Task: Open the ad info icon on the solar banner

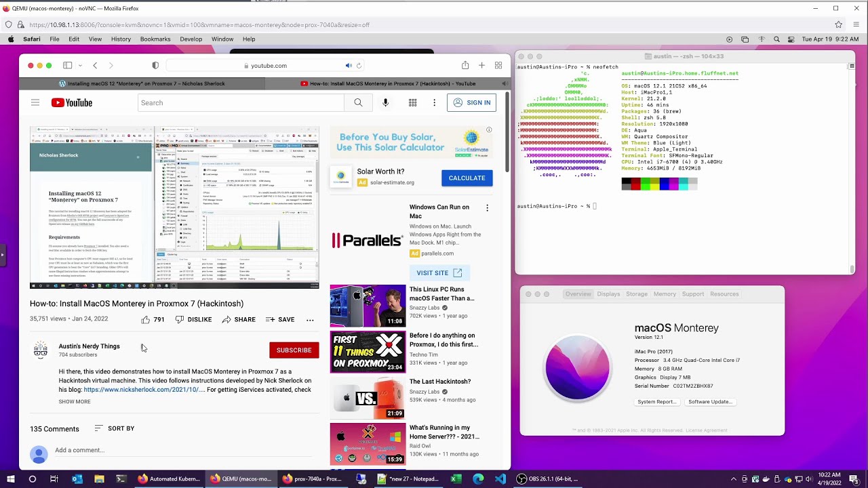Action: 489,129
